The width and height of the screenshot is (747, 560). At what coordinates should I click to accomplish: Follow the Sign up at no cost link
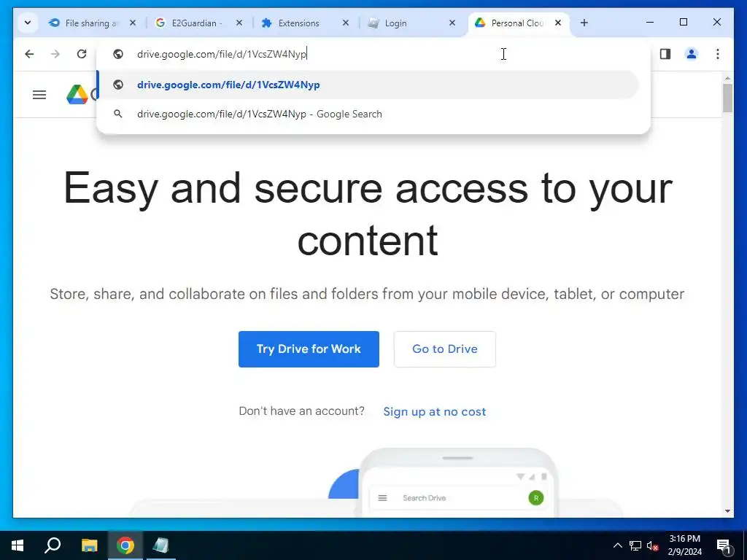point(435,411)
